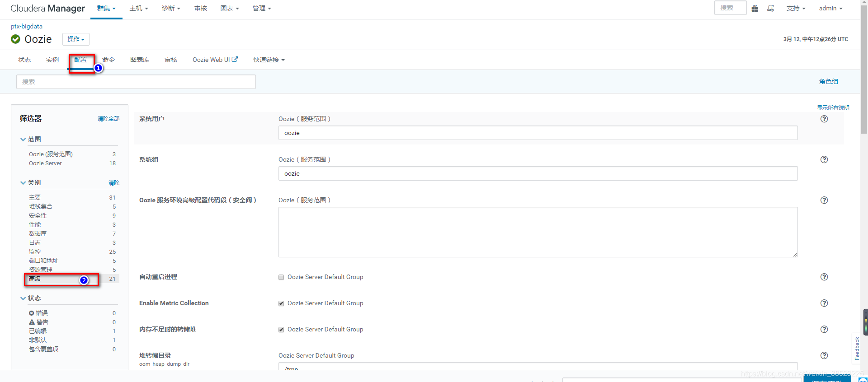The image size is (868, 382).
Task: Toggle Enable Metric Collection checkbox
Action: click(281, 303)
